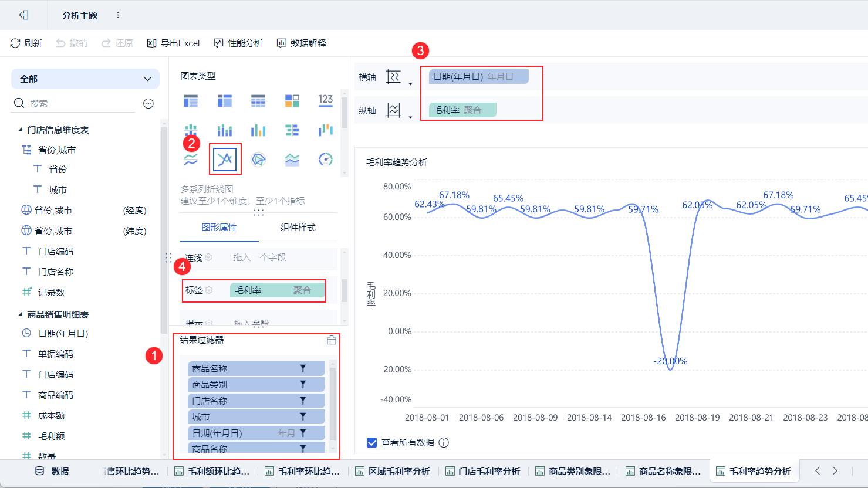
Task: Select the multi-series line chart icon
Action: pos(224,159)
